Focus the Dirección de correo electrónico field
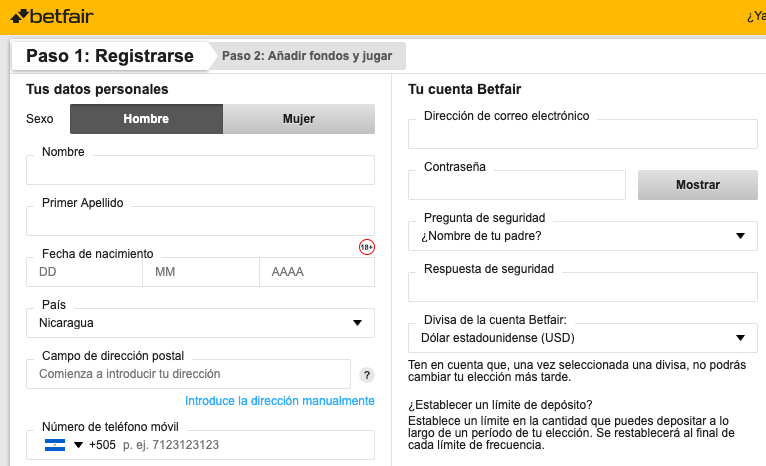Image resolution: width=766 pixels, height=466 pixels. click(583, 134)
